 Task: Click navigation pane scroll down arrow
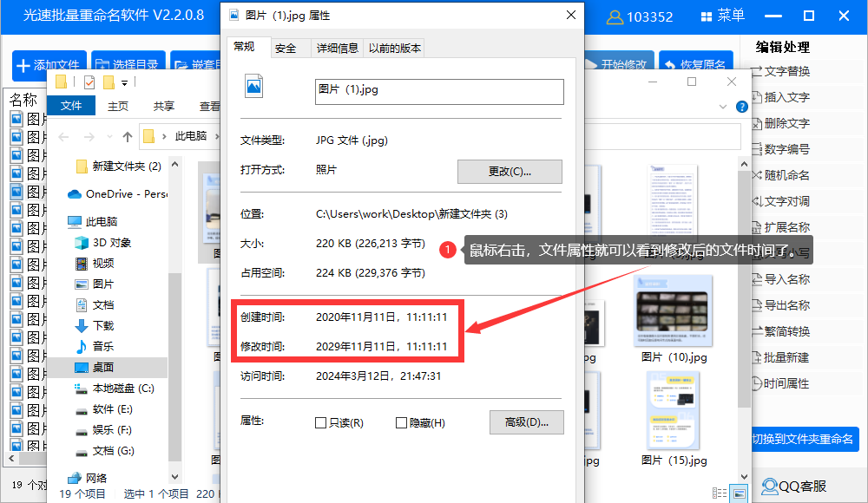[x=175, y=476]
